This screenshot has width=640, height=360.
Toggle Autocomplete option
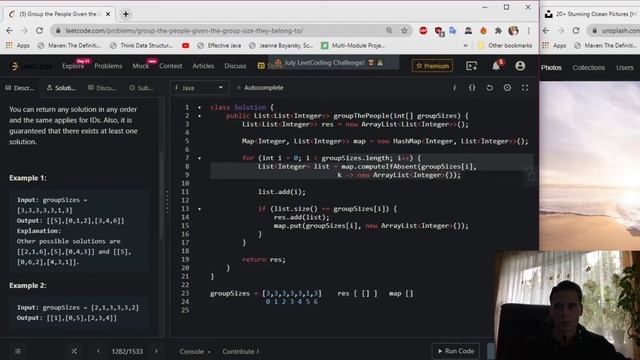260,88
